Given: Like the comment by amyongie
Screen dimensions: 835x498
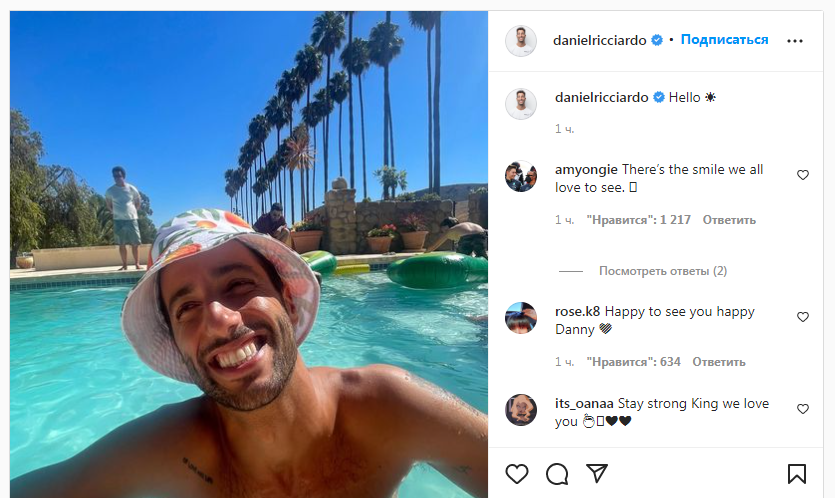Looking at the screenshot, I should coord(803,175).
